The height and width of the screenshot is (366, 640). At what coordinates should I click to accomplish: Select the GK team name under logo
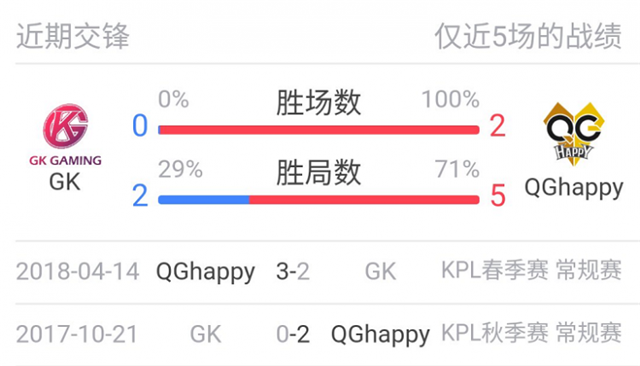65,182
